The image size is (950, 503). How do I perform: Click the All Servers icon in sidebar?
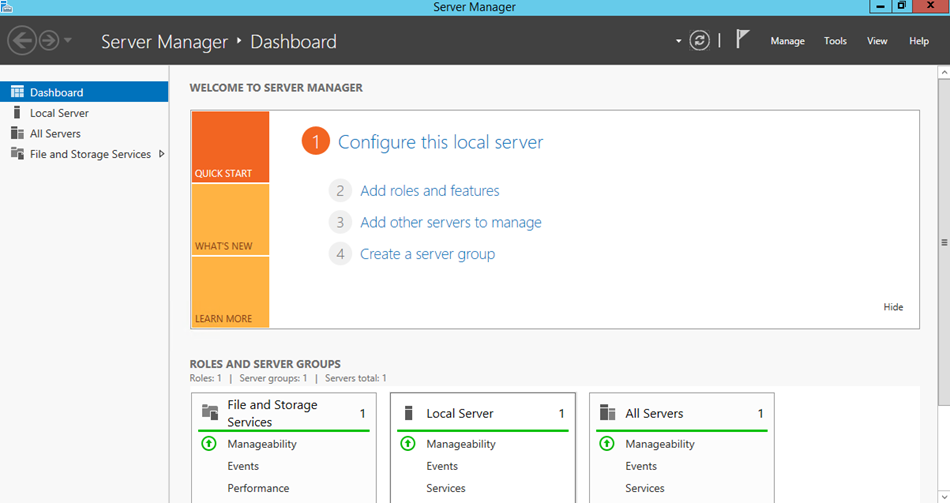[17, 133]
